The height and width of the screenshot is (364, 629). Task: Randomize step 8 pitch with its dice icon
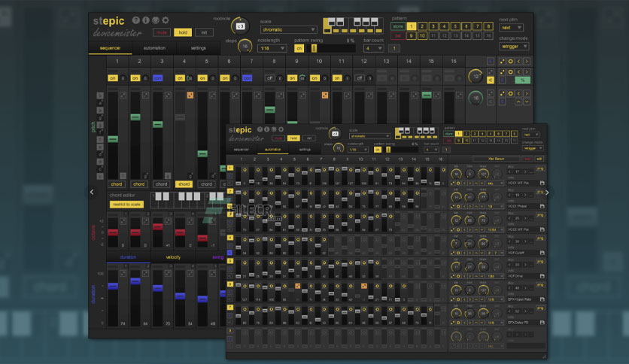click(280, 95)
